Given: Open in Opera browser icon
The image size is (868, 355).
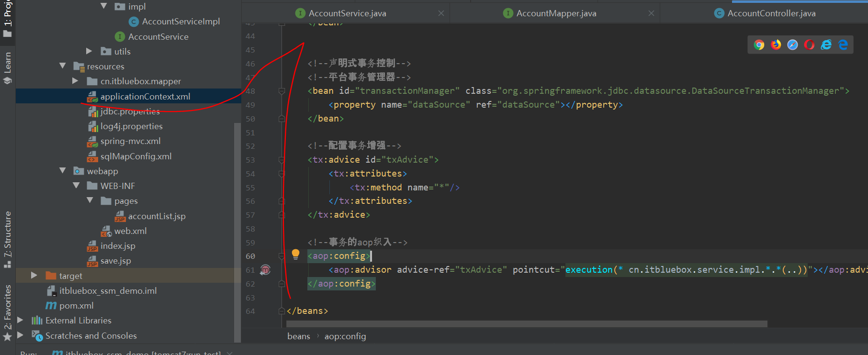Looking at the screenshot, I should (810, 44).
